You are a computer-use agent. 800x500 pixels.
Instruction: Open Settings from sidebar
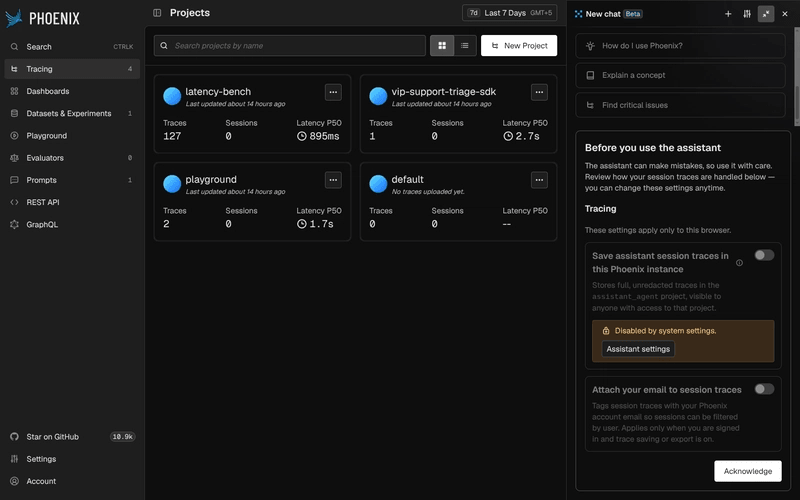[x=72, y=459]
